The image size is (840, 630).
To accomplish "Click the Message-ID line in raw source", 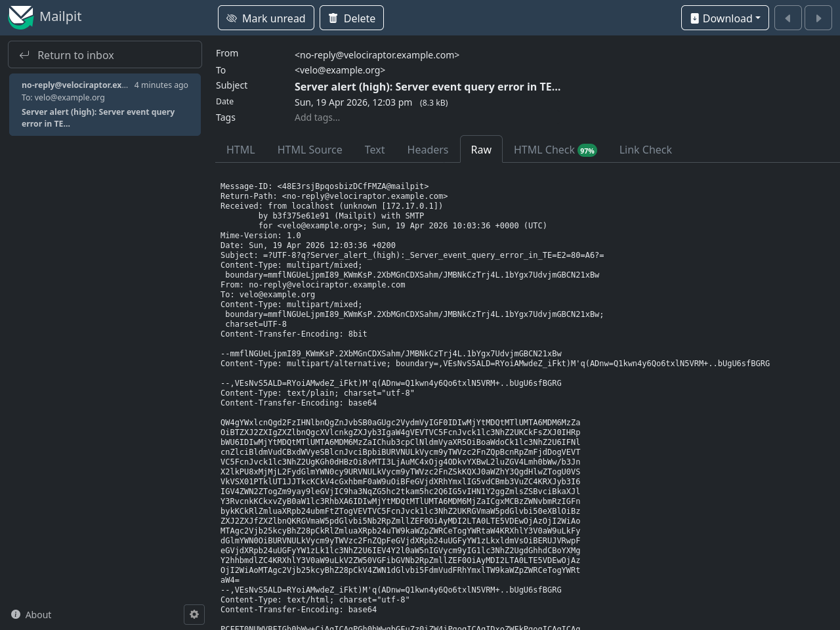I will 324,186.
